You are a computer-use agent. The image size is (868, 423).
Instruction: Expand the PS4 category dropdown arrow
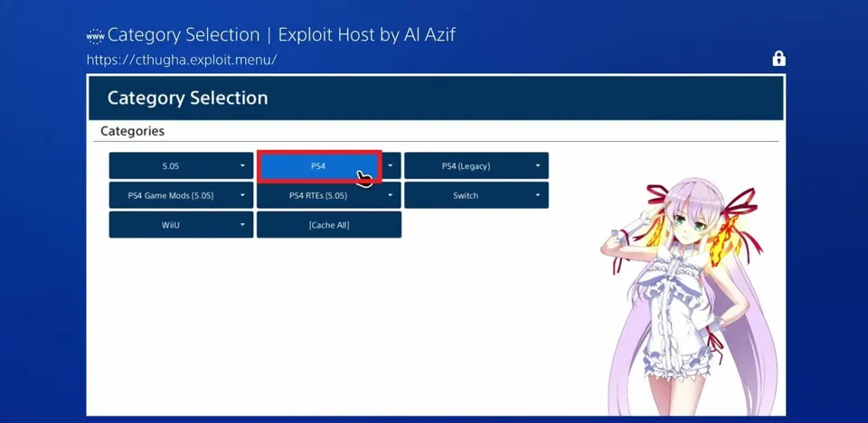pos(391,165)
